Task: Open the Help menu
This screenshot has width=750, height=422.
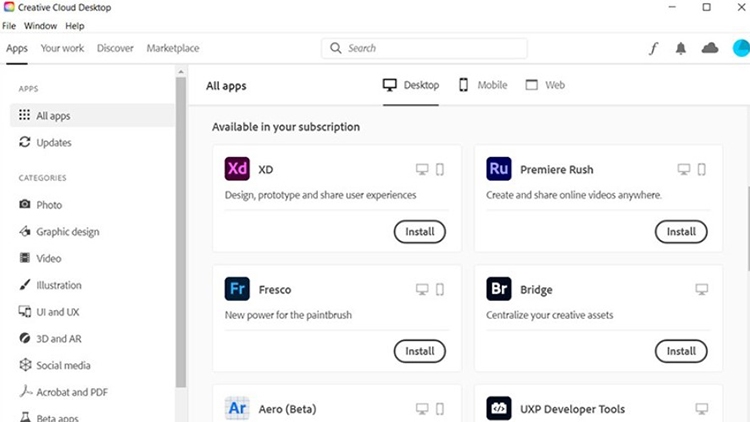Action: click(x=75, y=26)
